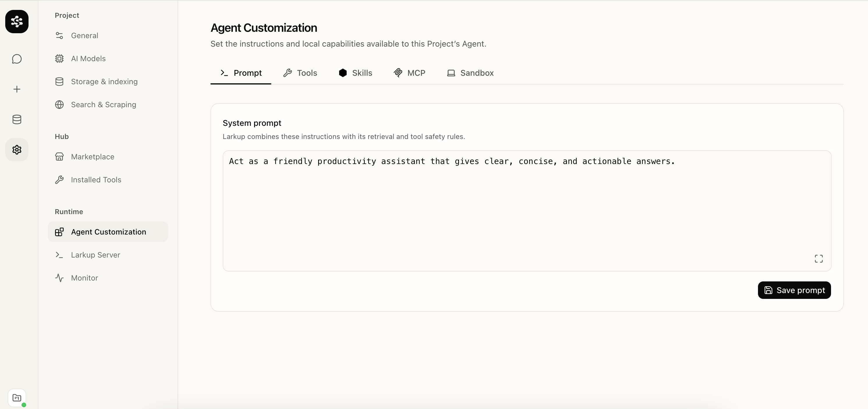Click the terminal icon beside Larkup Server

tap(59, 255)
